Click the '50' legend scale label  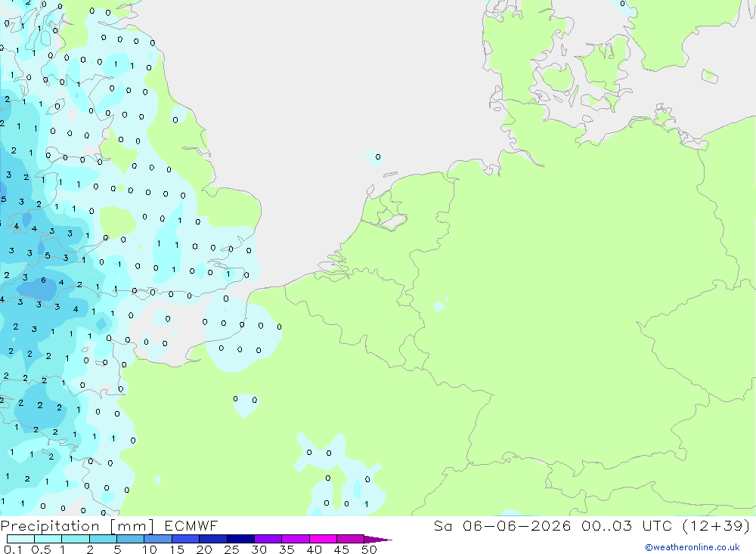[x=369, y=549]
